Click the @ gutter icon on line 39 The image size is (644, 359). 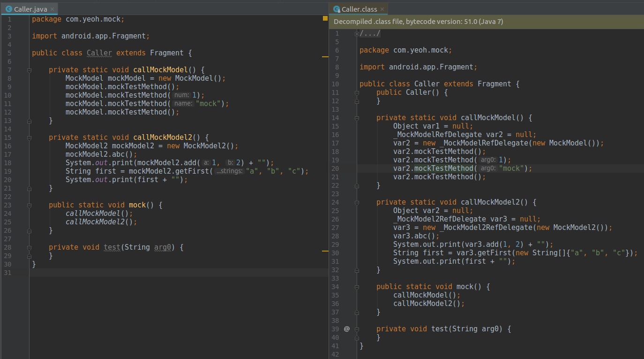(x=347, y=328)
